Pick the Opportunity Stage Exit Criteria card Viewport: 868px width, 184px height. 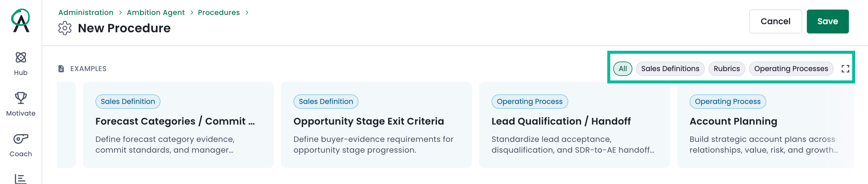click(x=376, y=125)
